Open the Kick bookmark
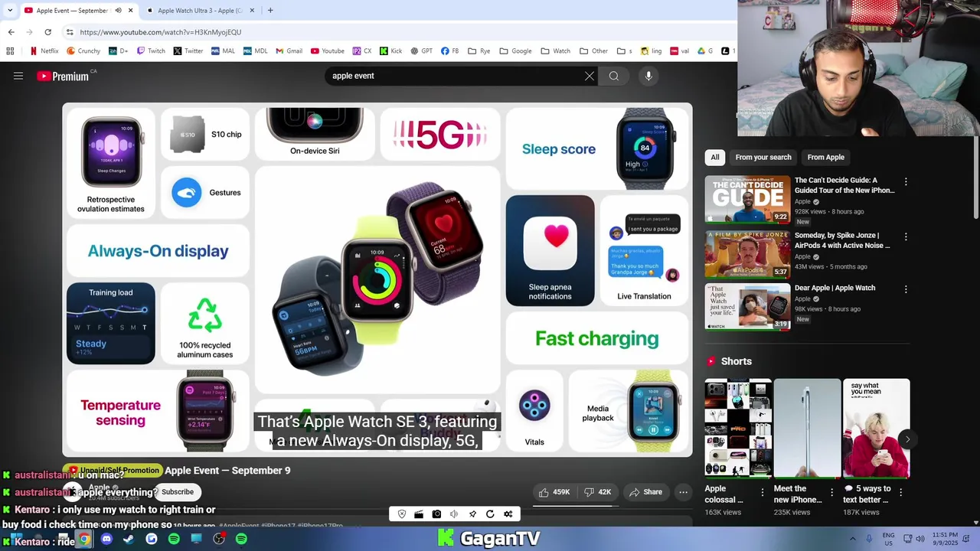The image size is (980, 551). tap(390, 51)
